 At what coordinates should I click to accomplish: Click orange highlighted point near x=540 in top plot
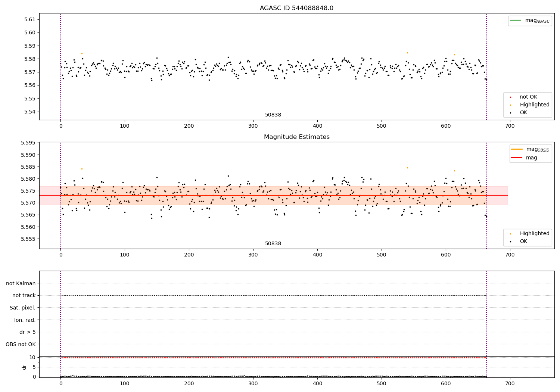coord(407,53)
